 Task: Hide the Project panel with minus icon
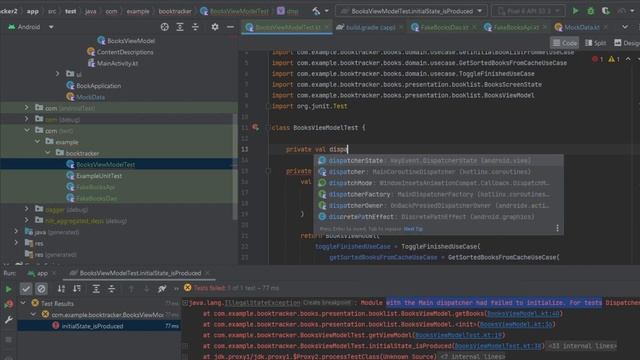(x=230, y=27)
